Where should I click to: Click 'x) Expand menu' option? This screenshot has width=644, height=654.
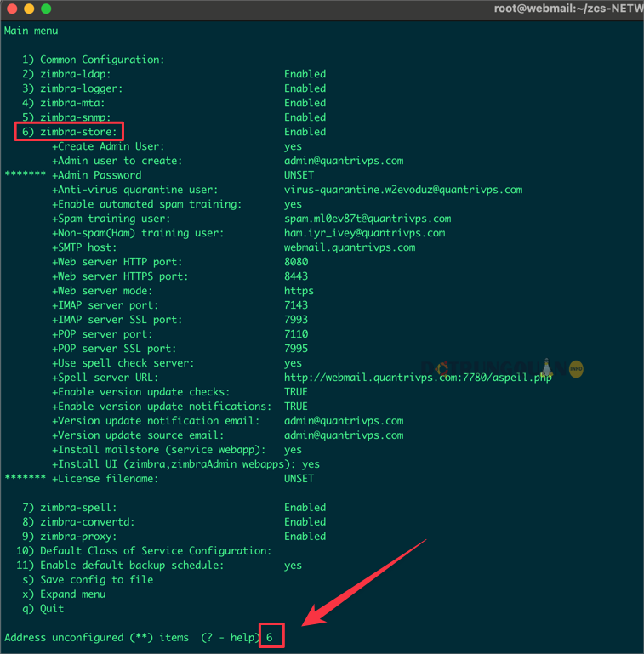(64, 594)
